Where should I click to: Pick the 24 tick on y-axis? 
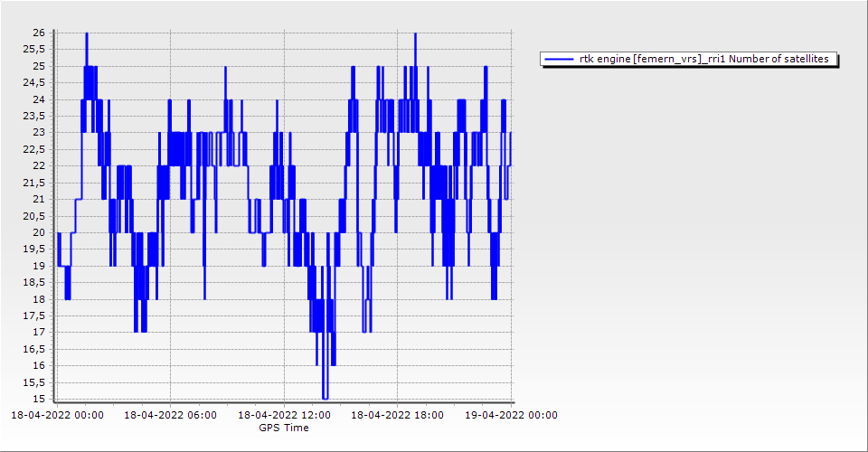coord(39,99)
